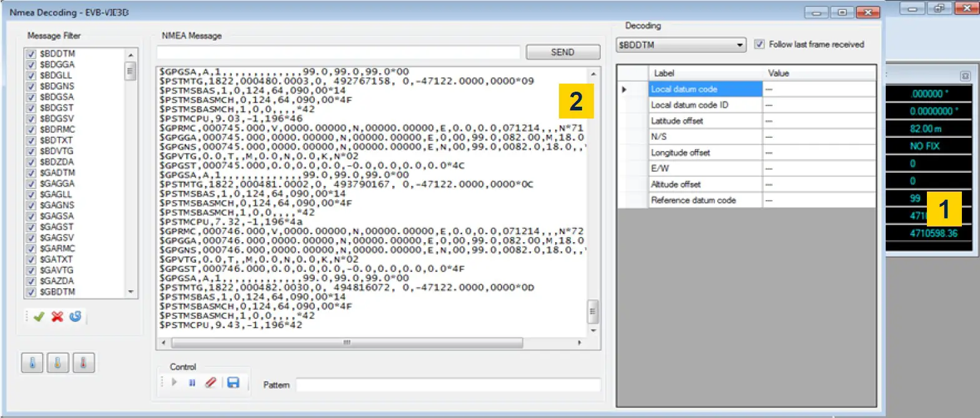Toggle the $BDDTM filter checkbox

tap(31, 54)
